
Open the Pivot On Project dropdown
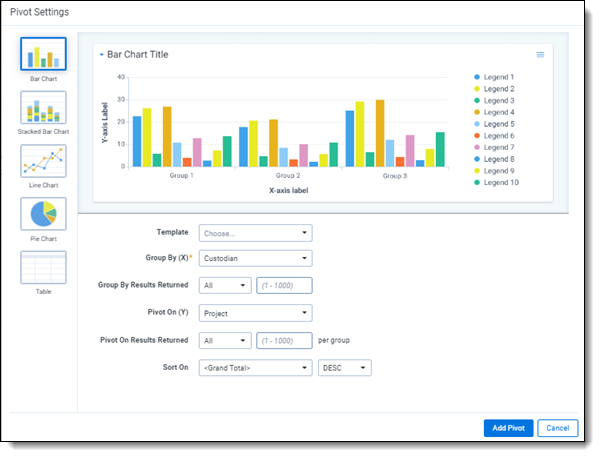(x=255, y=313)
